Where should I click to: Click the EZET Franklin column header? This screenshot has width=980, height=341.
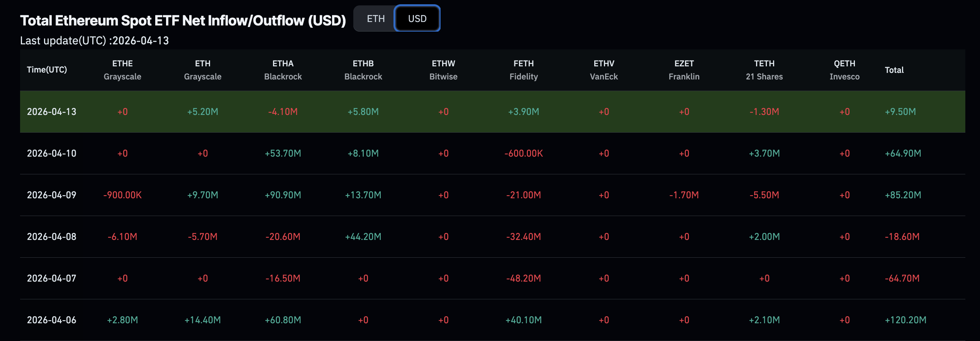pyautogui.click(x=684, y=70)
